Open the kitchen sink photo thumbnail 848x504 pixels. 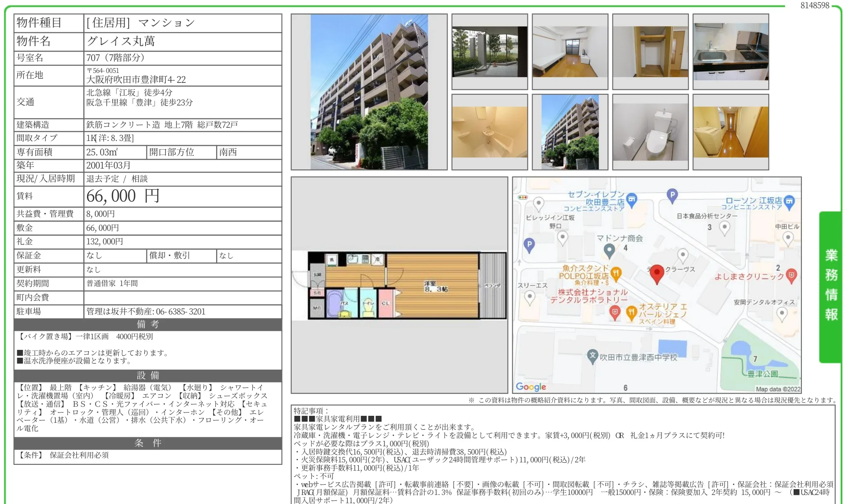pyautogui.click(x=730, y=52)
